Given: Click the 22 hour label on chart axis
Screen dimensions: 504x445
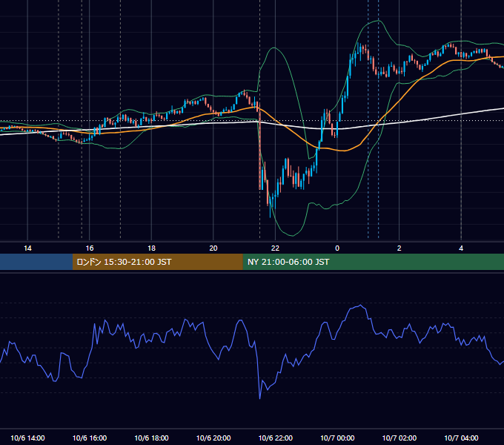Looking at the screenshot, I should (x=275, y=248).
